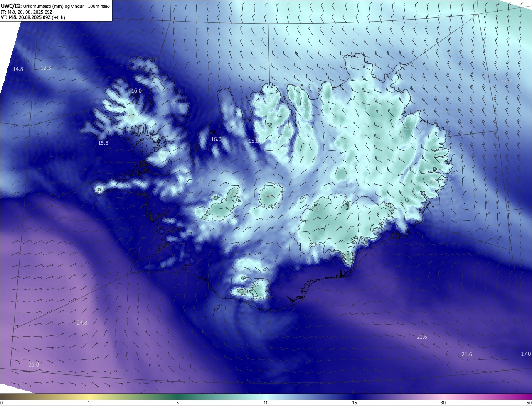The height and width of the screenshot is (406, 532).
Task: Click the map title 'UWC/IG: Úrkomumætti (mm)' line
Action: 55,6
